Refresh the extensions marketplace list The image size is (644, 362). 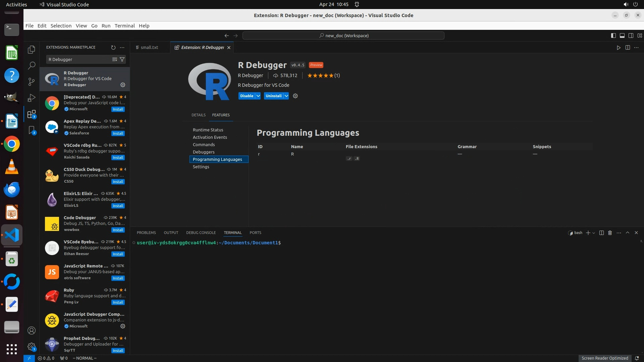pyautogui.click(x=113, y=48)
